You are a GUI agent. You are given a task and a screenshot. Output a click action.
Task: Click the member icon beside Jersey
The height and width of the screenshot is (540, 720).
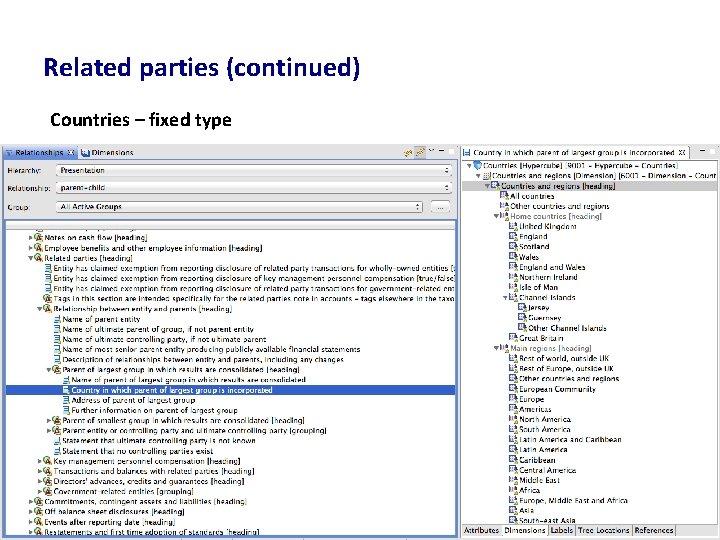tap(522, 307)
